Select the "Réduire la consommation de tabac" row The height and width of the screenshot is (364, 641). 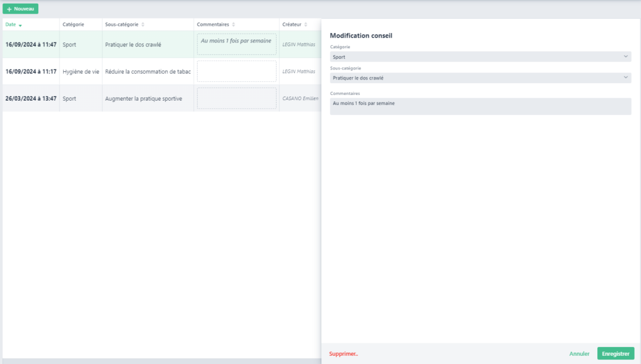[148, 72]
